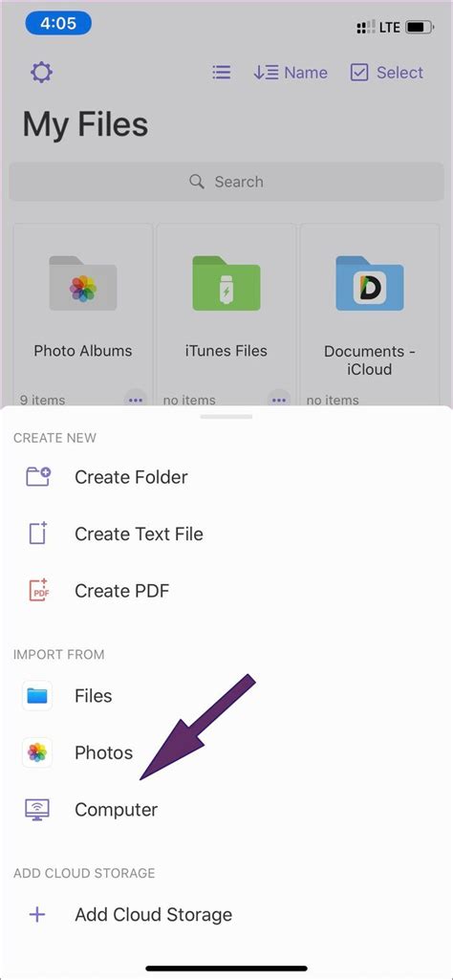This screenshot has width=453, height=980.
Task: Import from Files app
Action: pyautogui.click(x=226, y=696)
